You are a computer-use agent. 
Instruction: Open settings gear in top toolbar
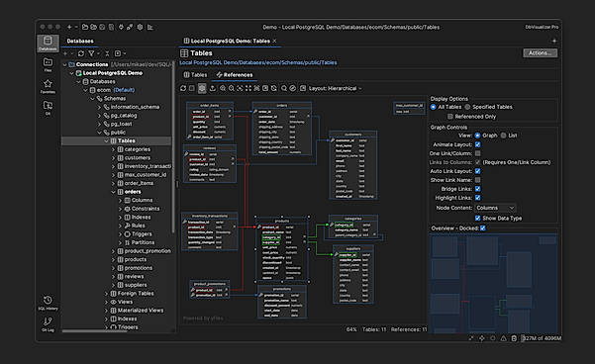pos(140,27)
